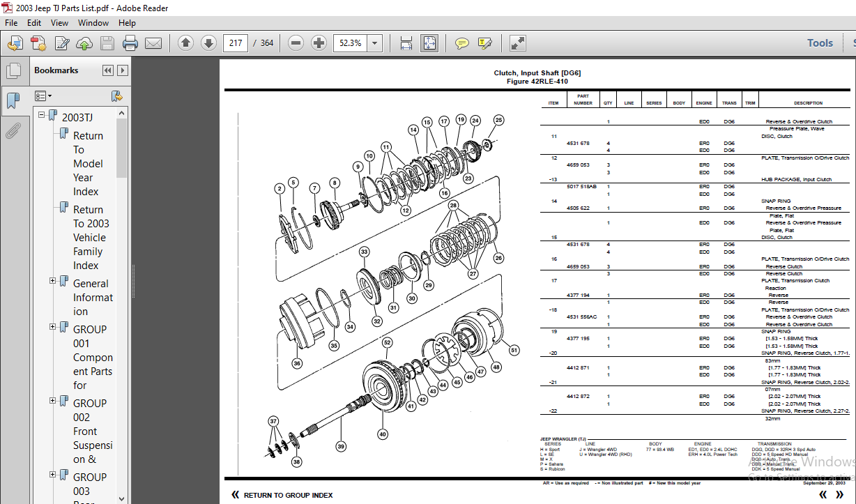Click the Open file toolbar icon

click(x=15, y=43)
